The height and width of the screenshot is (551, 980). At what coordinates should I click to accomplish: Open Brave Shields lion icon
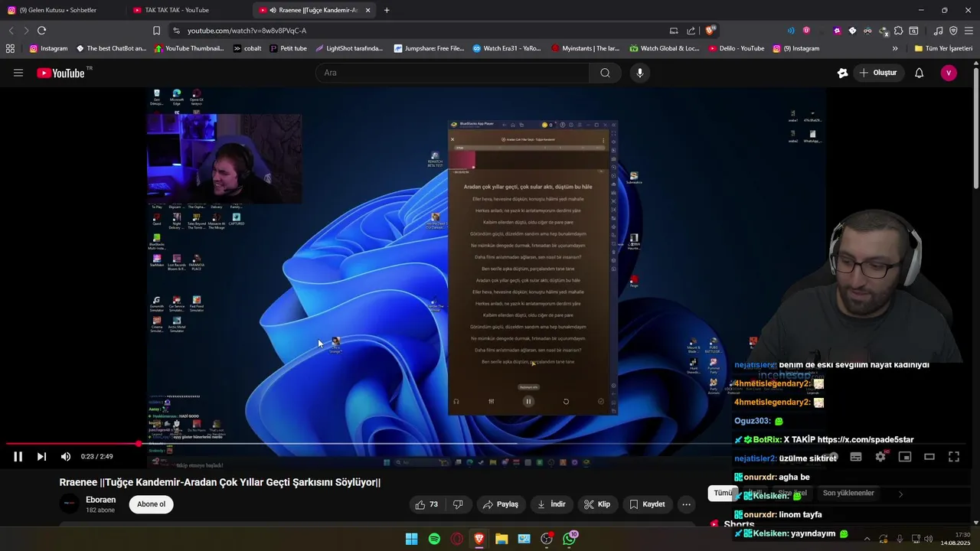pyautogui.click(x=710, y=31)
